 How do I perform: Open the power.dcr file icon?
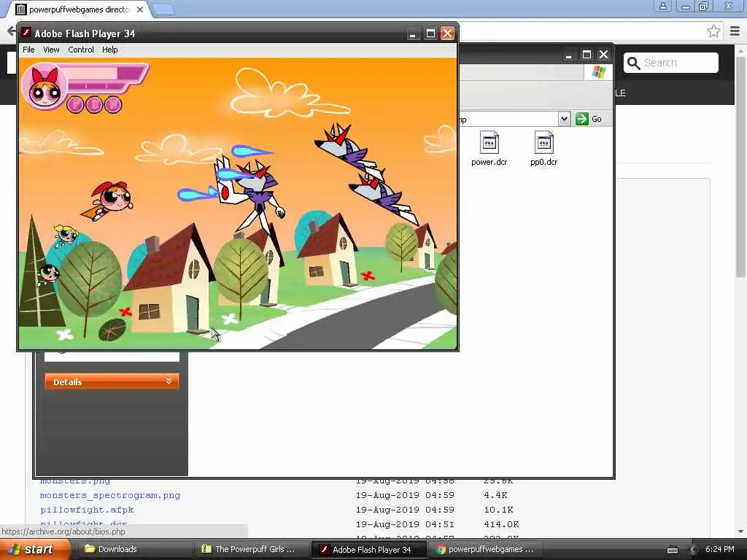[x=489, y=148]
